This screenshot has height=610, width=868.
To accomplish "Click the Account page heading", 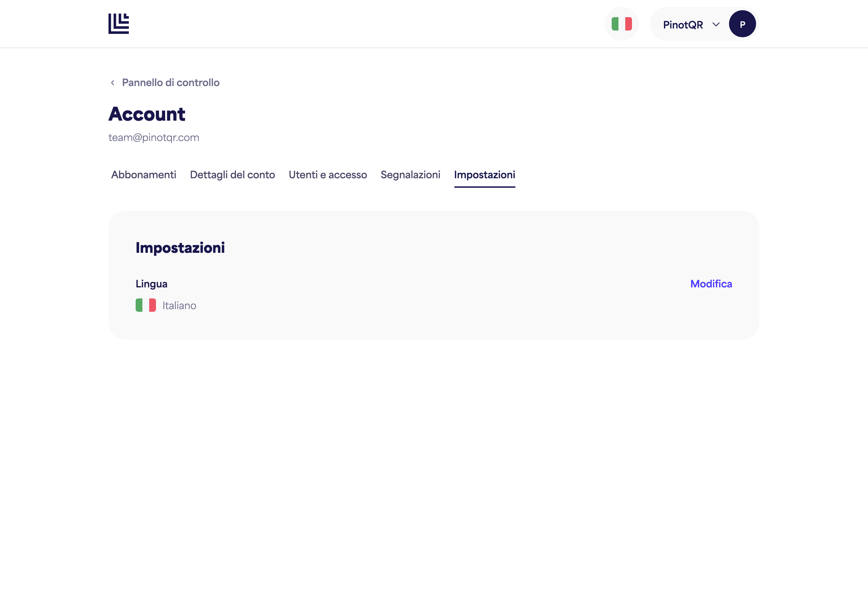I will coord(147,114).
